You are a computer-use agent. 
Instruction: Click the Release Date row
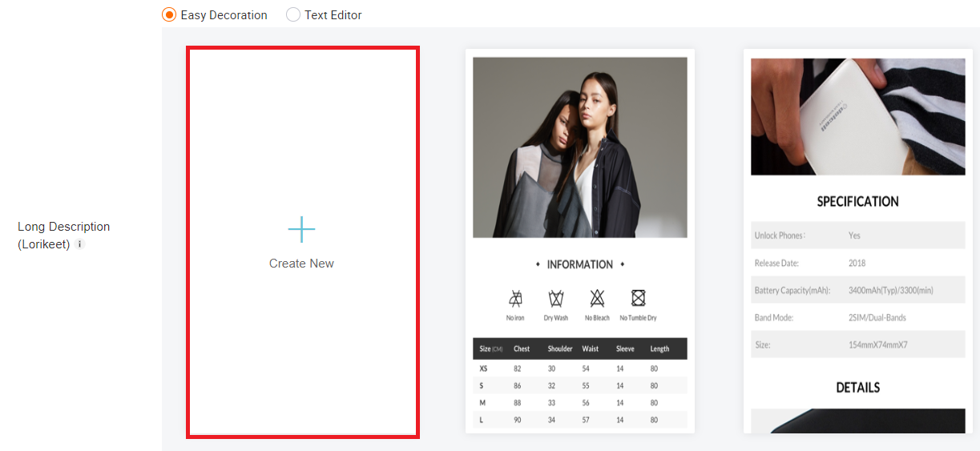pyautogui.click(x=858, y=263)
